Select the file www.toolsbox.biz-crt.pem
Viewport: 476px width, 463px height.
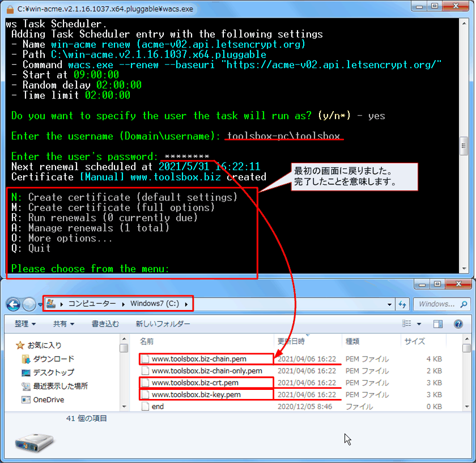click(x=195, y=383)
